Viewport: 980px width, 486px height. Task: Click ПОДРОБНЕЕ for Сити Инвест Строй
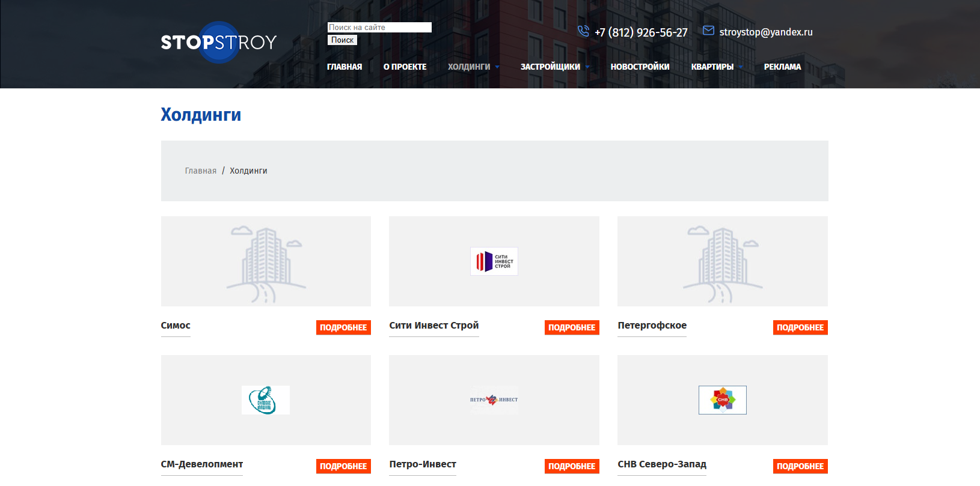pyautogui.click(x=572, y=327)
